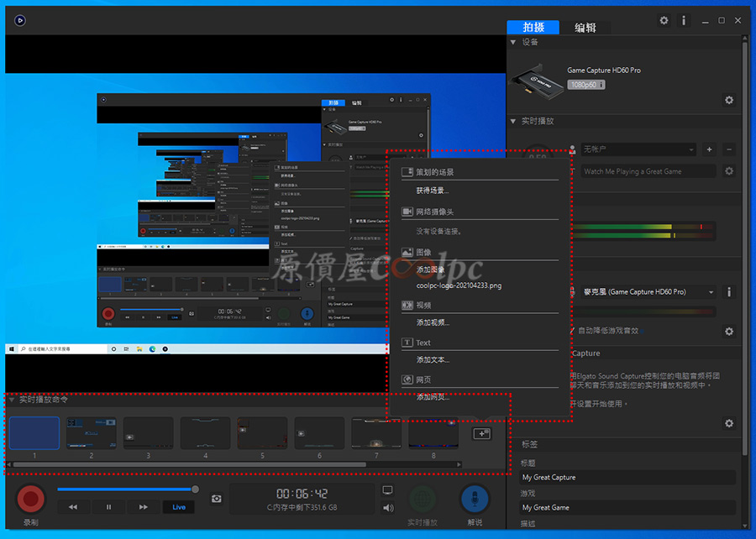Switch to Live playback
Screen dimensions: 756x539
click(179, 507)
